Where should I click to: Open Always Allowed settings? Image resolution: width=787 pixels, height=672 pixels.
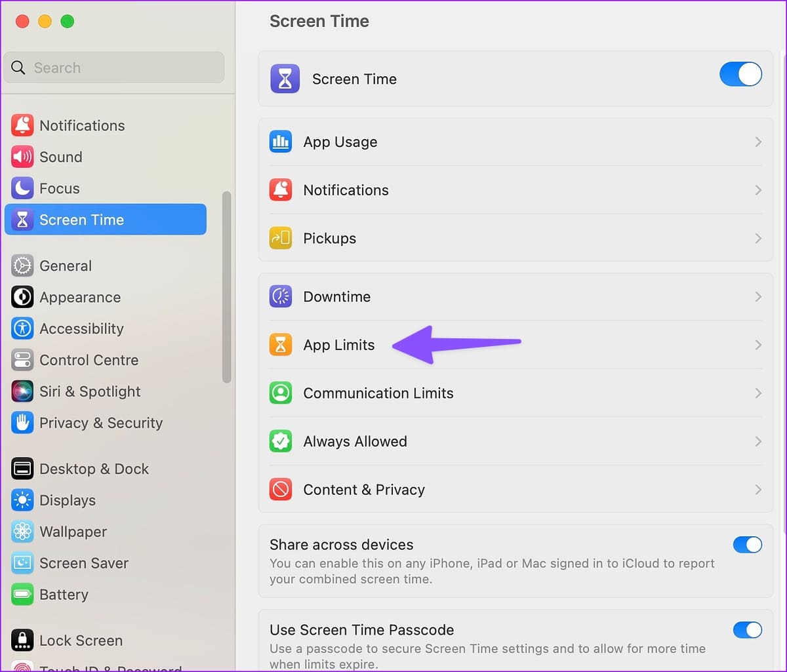[515, 441]
